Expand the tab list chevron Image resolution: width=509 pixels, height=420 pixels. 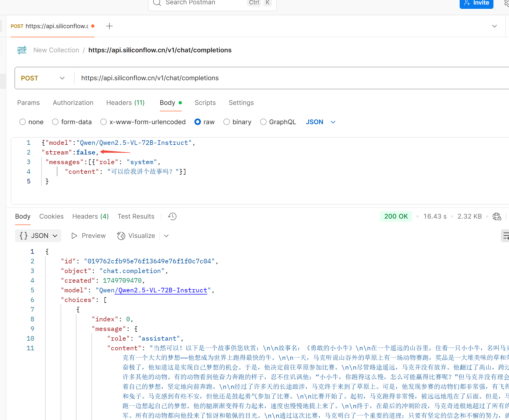coord(495,26)
